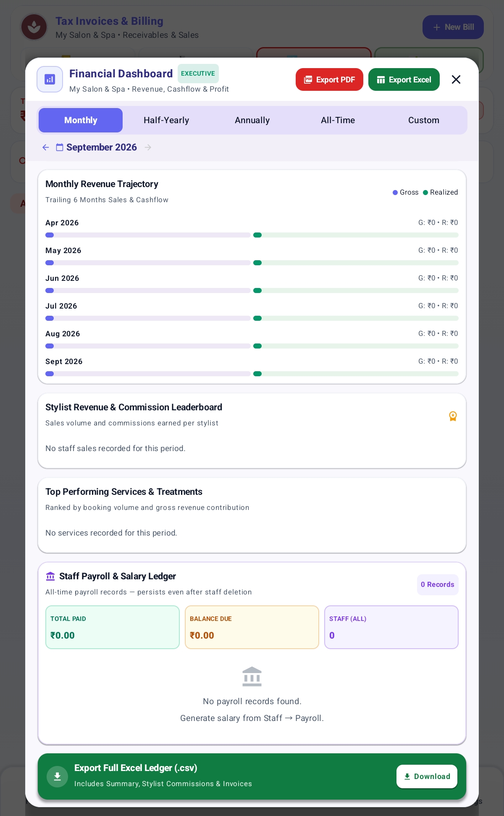The width and height of the screenshot is (504, 816).
Task: Click the September 2026 month label
Action: (102, 147)
